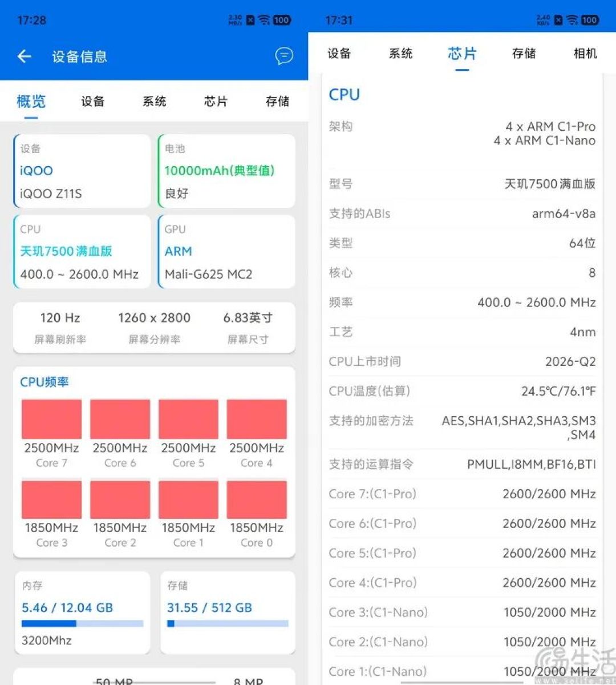Tap the Core 5:(C1-Pro) frequency row

coord(462,554)
